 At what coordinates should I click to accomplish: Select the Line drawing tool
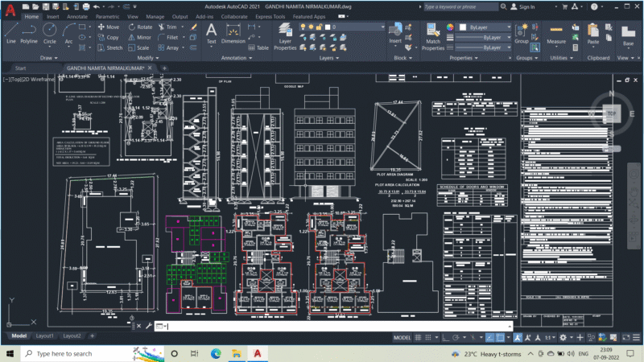[x=11, y=34]
